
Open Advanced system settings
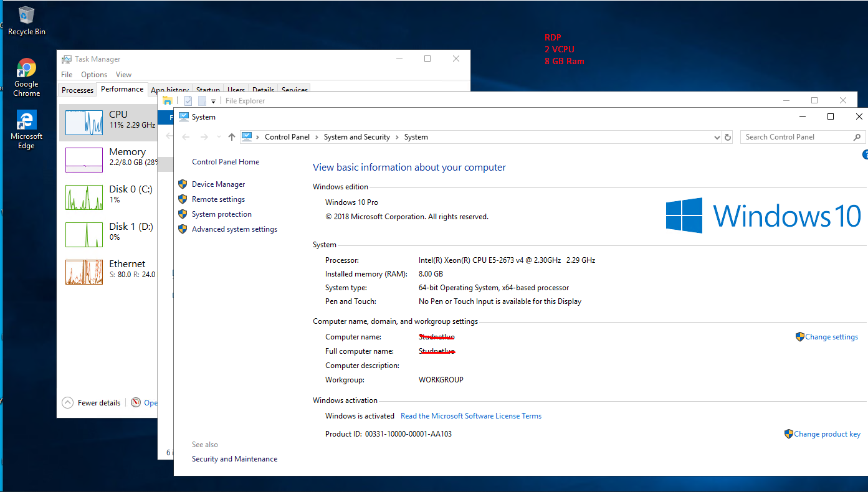(x=234, y=229)
